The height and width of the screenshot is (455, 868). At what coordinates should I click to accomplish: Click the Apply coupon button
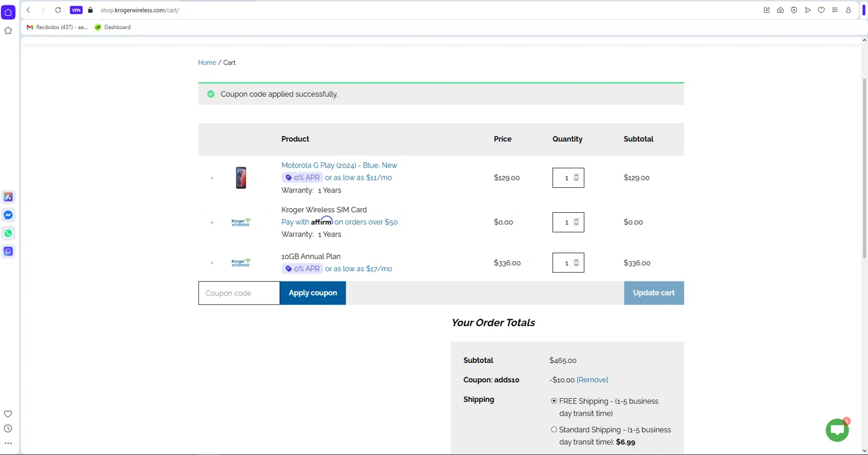tap(313, 293)
